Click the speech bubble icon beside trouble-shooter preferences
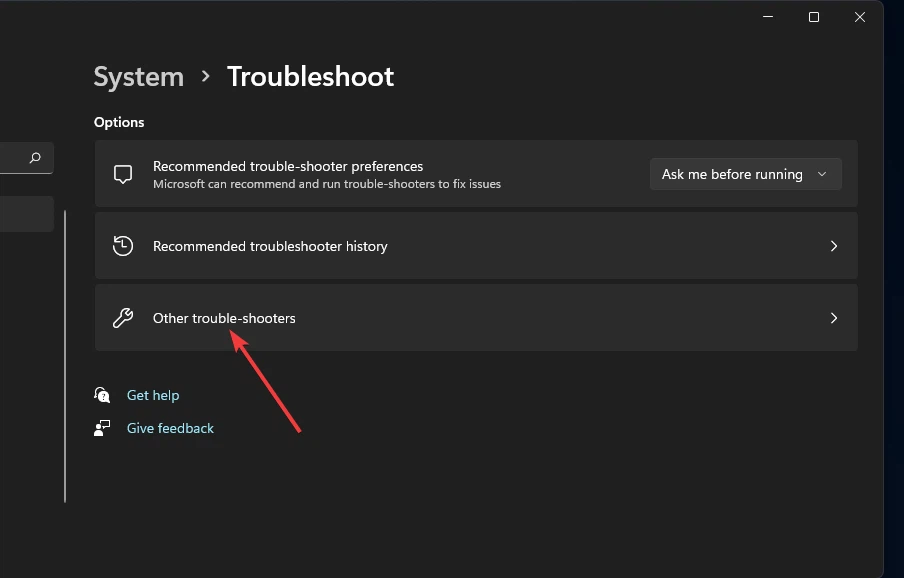 [123, 174]
